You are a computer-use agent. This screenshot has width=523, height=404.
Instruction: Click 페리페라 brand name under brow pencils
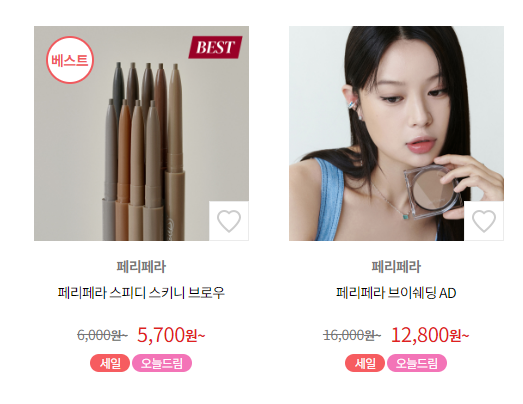point(141,267)
